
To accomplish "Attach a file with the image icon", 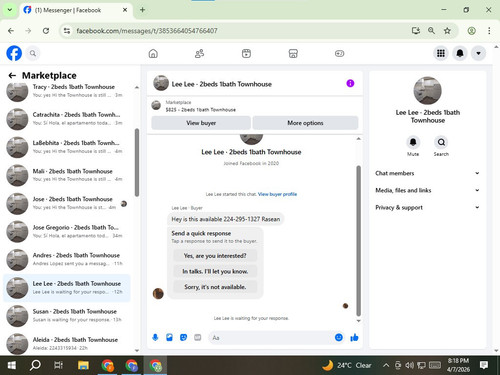I will tap(169, 338).
